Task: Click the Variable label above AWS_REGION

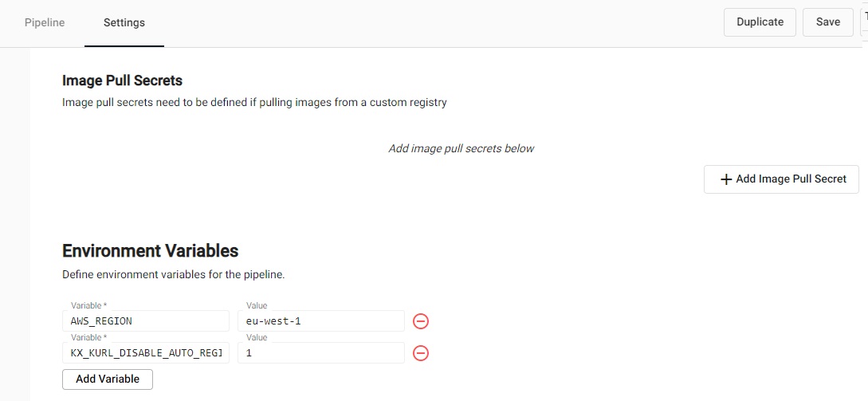Action: coord(88,305)
